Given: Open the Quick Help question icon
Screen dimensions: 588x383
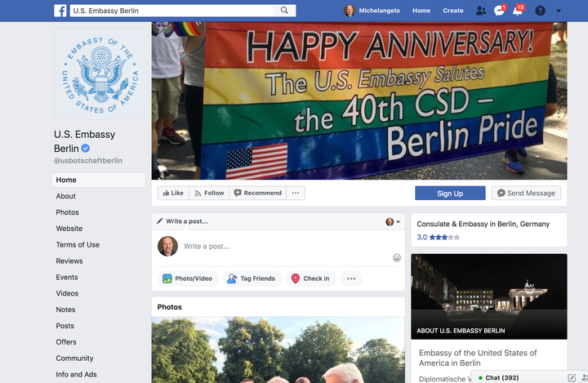Looking at the screenshot, I should pyautogui.click(x=540, y=11).
